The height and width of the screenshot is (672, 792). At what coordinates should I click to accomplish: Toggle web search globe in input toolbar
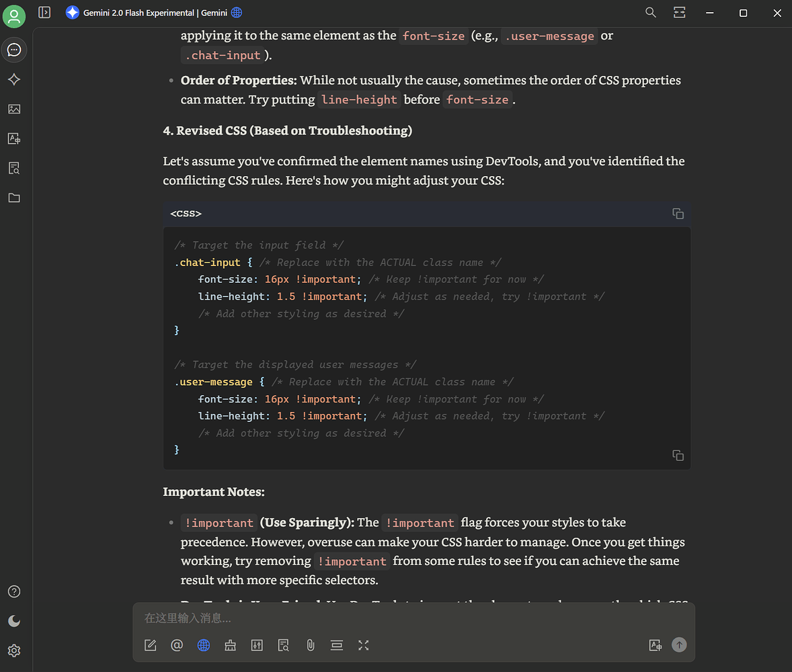point(204,645)
